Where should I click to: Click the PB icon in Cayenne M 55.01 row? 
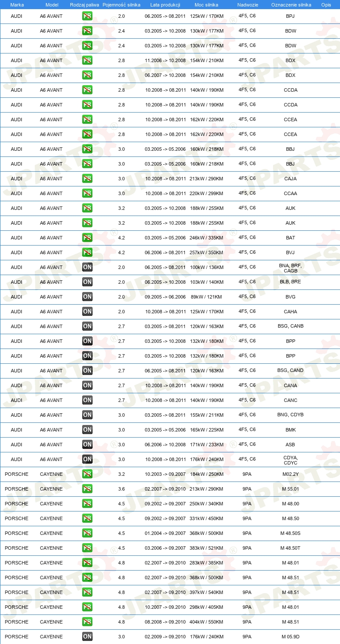click(87, 489)
